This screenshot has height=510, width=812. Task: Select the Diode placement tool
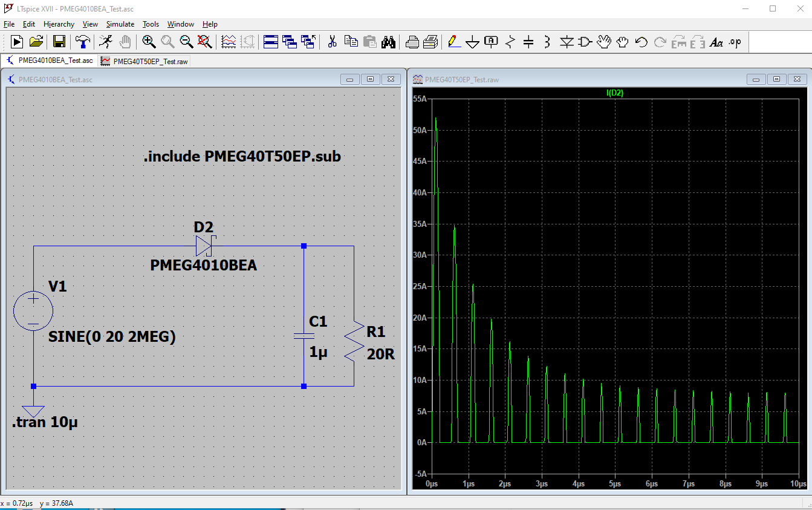(567, 42)
